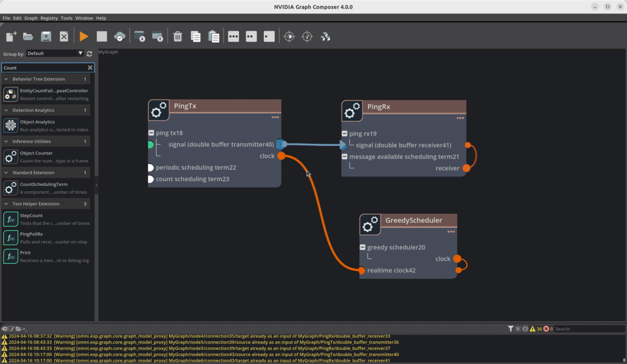
Task: Open the Edit menu
Action: [17, 18]
